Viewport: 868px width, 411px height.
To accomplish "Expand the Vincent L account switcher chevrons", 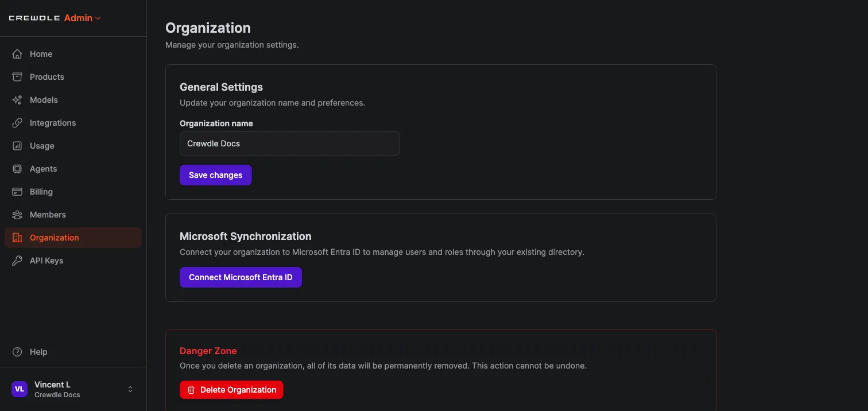I will tap(130, 389).
